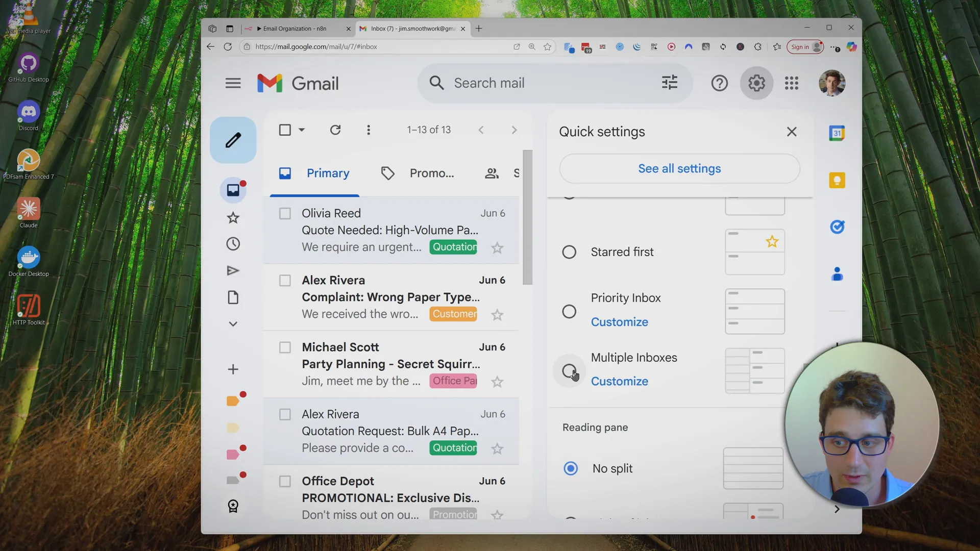Click the Starred first layout thumbnail

coord(755,252)
